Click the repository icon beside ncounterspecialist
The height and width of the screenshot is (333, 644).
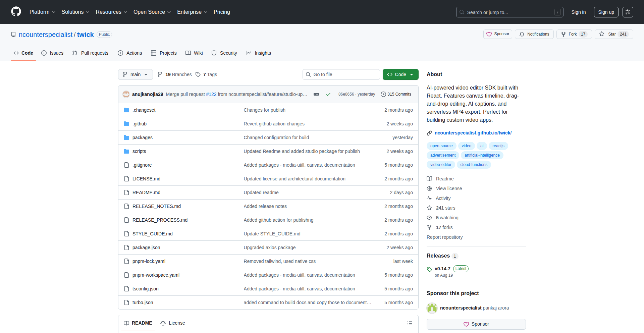coord(13,35)
